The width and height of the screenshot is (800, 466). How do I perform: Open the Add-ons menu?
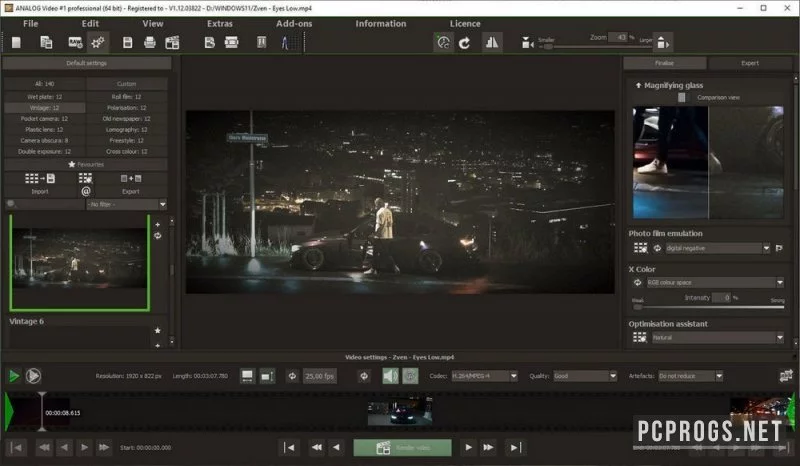click(294, 23)
